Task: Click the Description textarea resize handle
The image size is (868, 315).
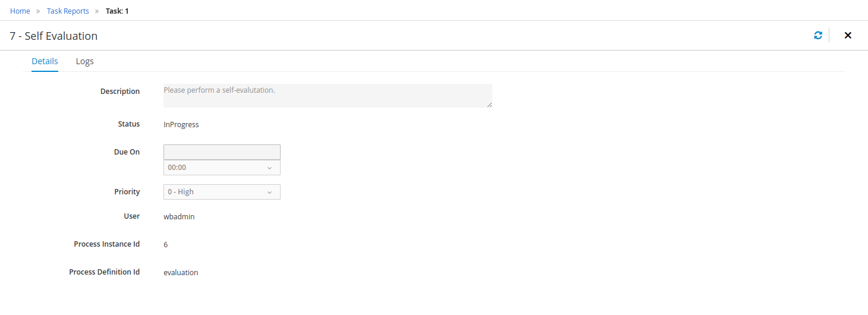Action: pyautogui.click(x=489, y=105)
